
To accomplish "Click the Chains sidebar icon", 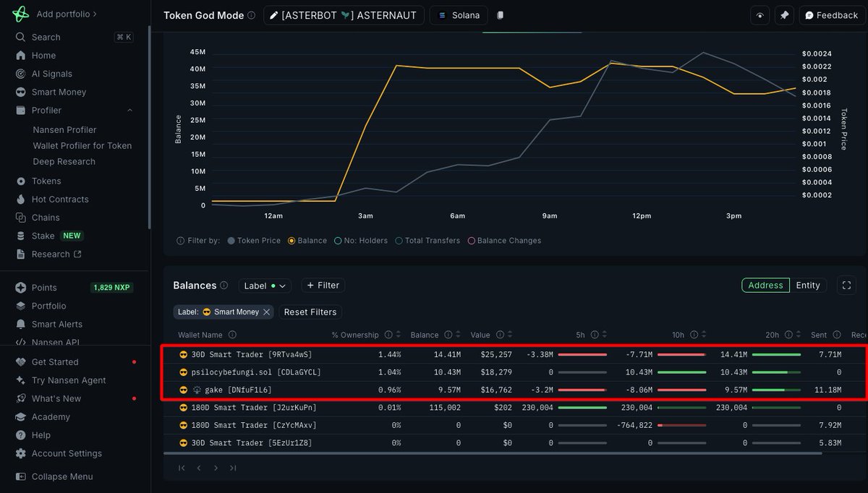I will click(20, 218).
